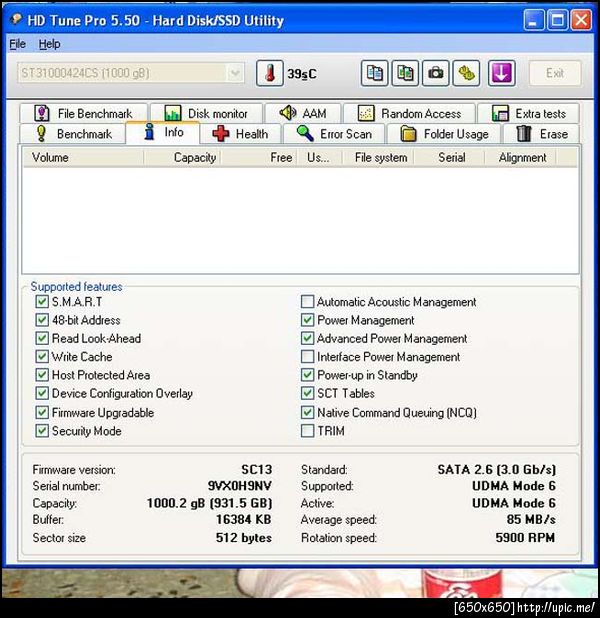Viewport: 600px width, 618px height.
Task: Open the File menu
Action: tap(18, 44)
